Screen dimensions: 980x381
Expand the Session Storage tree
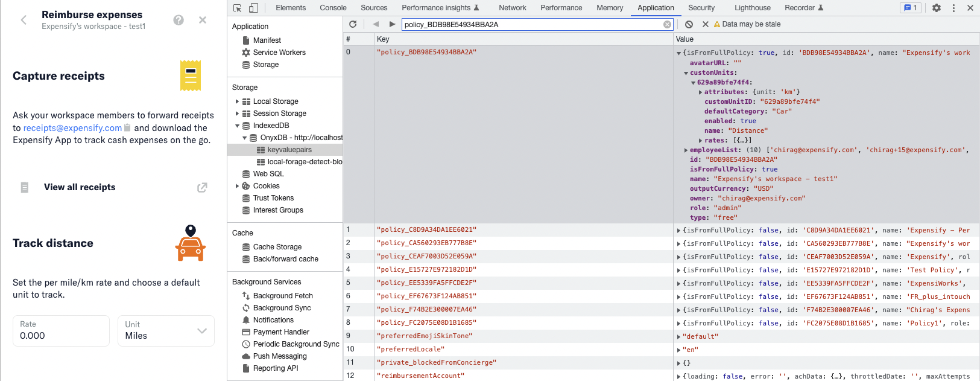[x=237, y=114]
